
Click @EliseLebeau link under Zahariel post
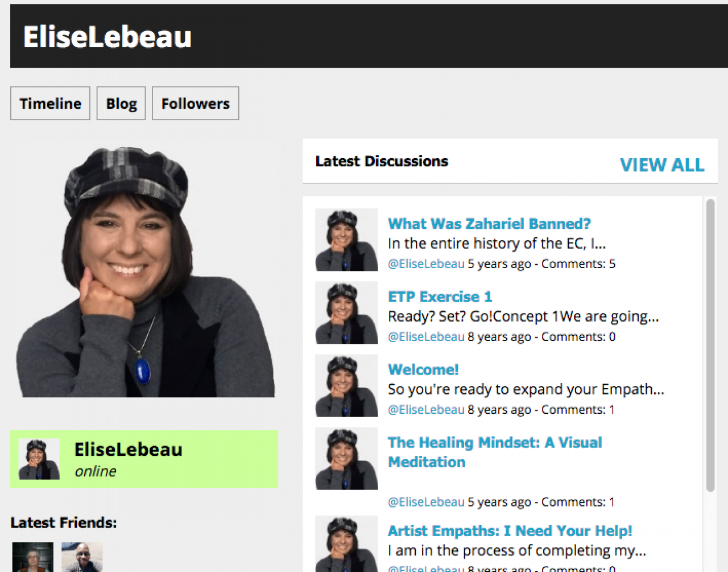point(426,264)
